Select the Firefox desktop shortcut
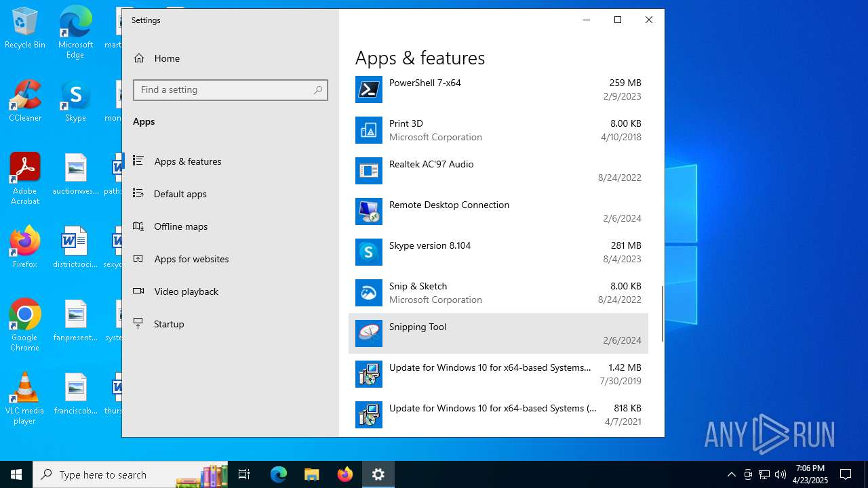 (25, 247)
